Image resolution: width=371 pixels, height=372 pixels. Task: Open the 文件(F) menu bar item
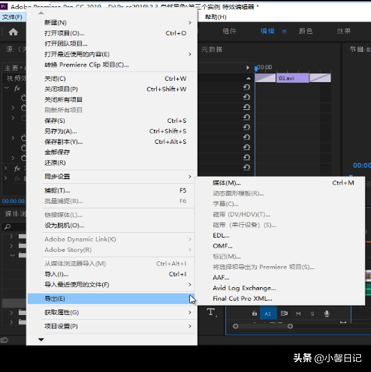12,17
